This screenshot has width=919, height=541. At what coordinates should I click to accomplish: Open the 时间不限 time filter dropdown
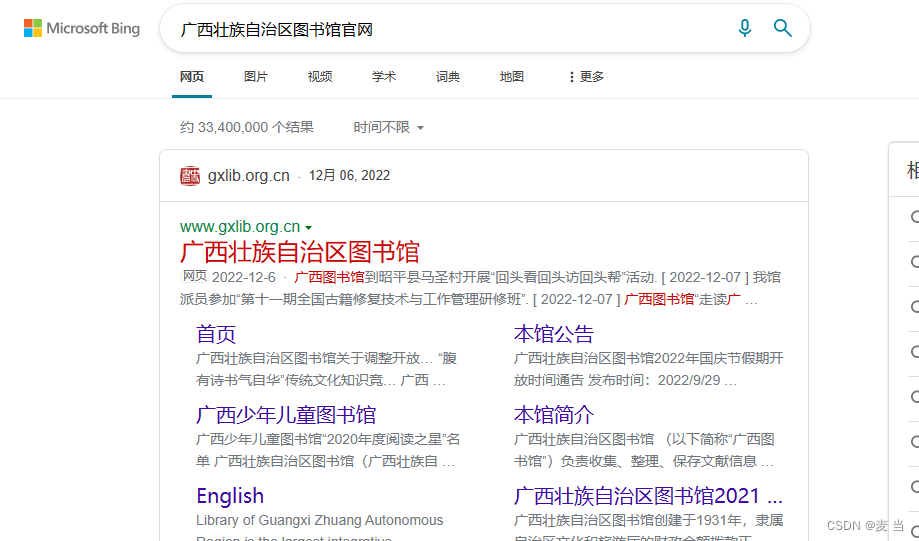(x=388, y=127)
